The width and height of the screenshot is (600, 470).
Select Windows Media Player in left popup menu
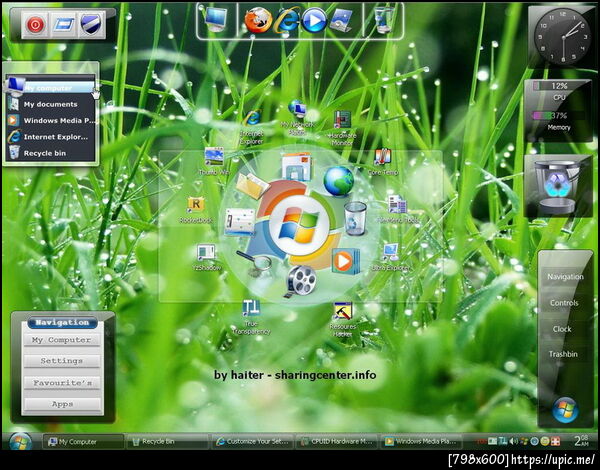pyautogui.click(x=51, y=121)
